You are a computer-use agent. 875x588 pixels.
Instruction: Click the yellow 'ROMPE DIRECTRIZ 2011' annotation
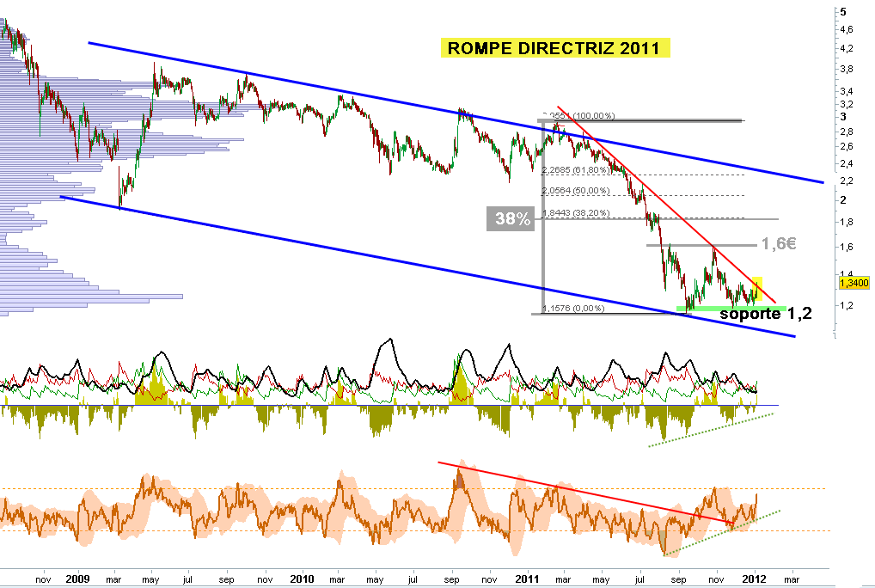coord(555,48)
